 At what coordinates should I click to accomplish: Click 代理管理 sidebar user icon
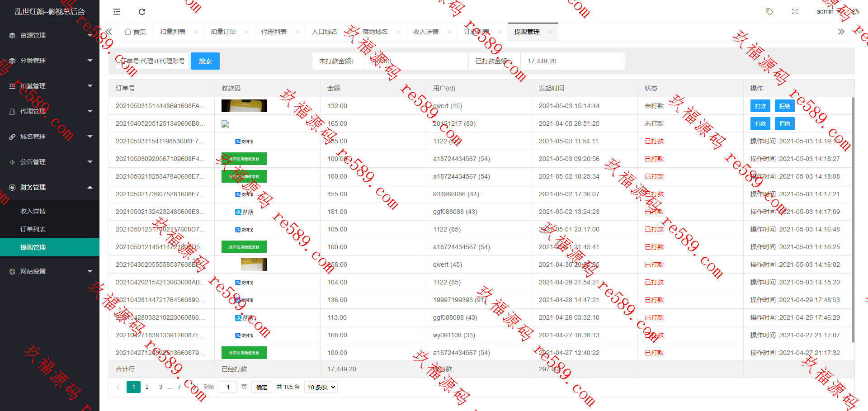tap(12, 111)
